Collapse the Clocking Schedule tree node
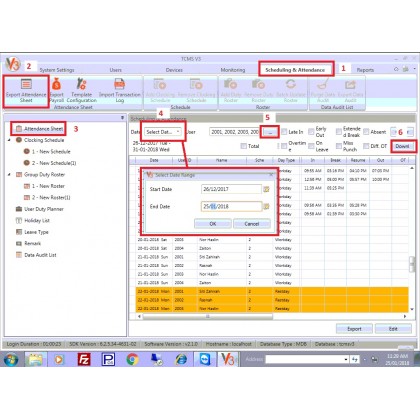The height and width of the screenshot is (420, 420). pyautogui.click(x=9, y=140)
